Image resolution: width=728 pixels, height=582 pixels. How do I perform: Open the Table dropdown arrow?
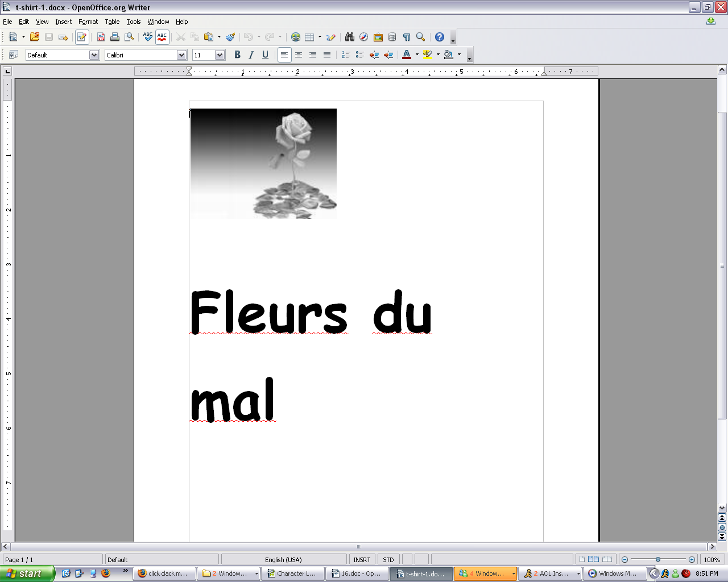click(x=320, y=37)
